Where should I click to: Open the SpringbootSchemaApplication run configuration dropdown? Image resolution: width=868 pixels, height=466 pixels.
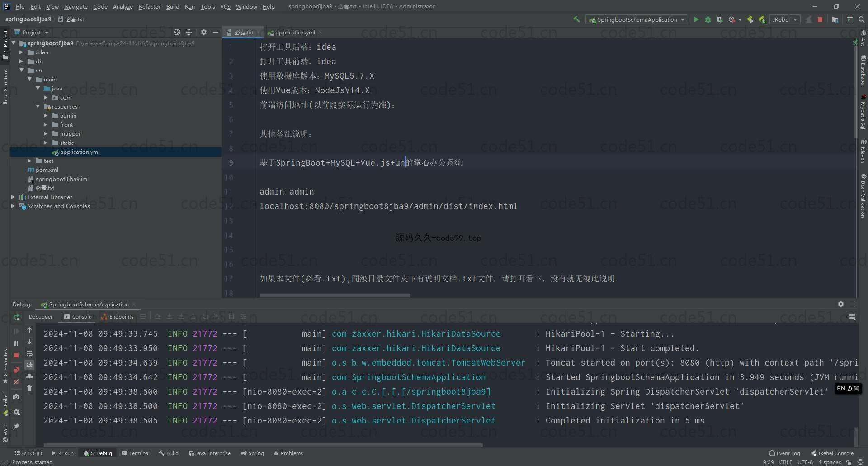click(x=637, y=19)
